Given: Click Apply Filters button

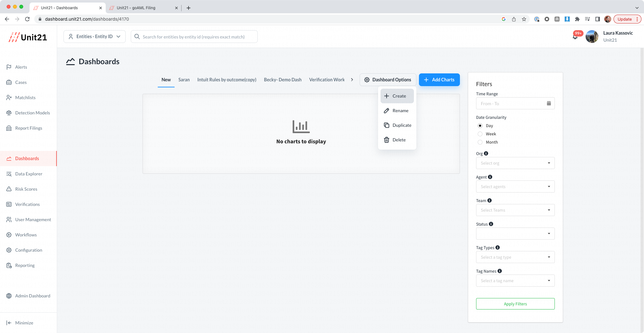Looking at the screenshot, I should [x=515, y=304].
